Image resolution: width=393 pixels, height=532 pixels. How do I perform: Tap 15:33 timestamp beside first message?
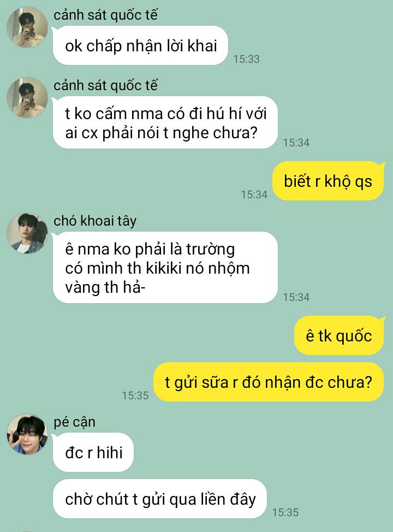[x=247, y=59]
